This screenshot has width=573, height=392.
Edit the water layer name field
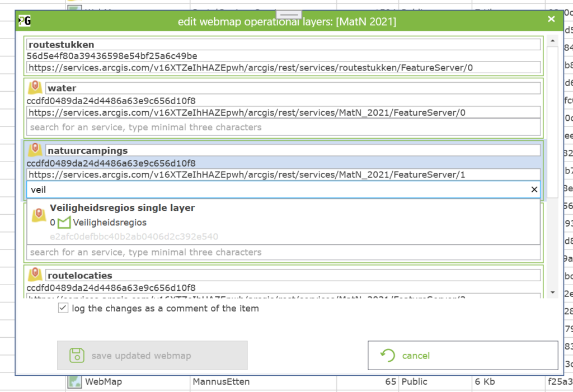click(293, 88)
